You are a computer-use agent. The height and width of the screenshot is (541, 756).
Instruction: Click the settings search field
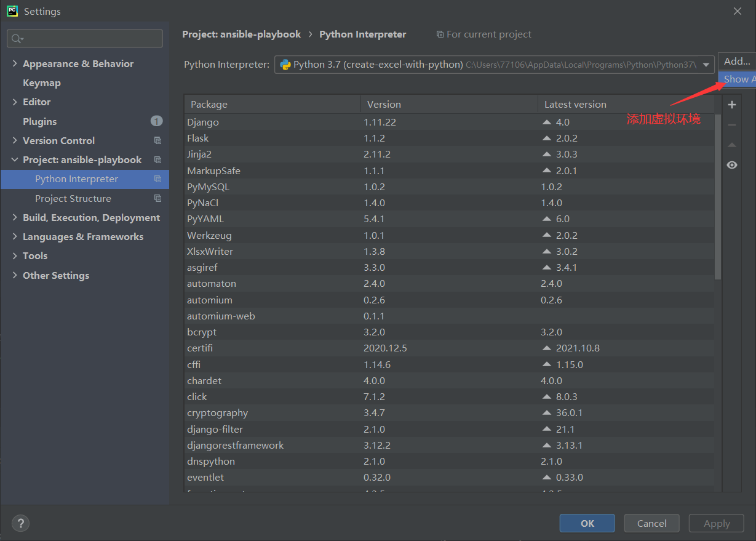pyautogui.click(x=85, y=38)
